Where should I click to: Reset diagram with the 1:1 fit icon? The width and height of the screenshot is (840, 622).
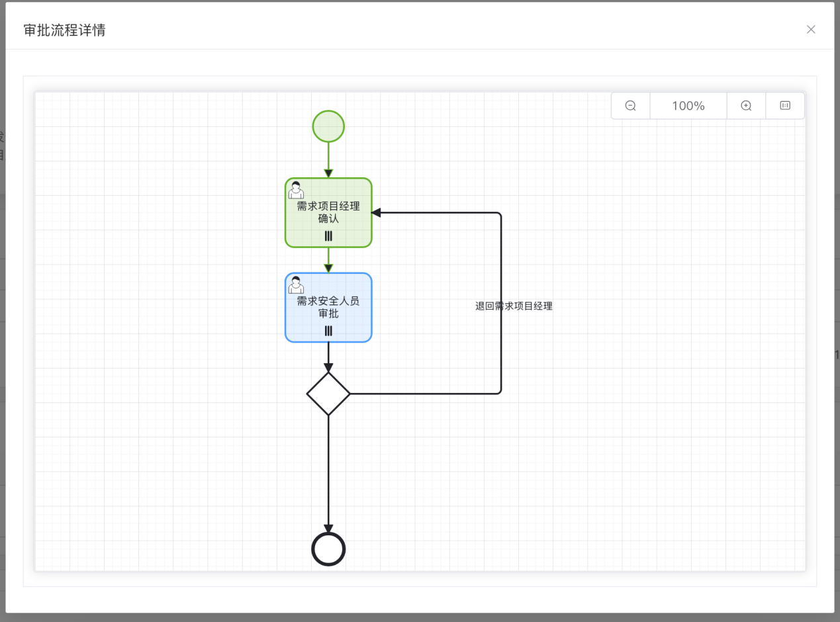(x=785, y=106)
